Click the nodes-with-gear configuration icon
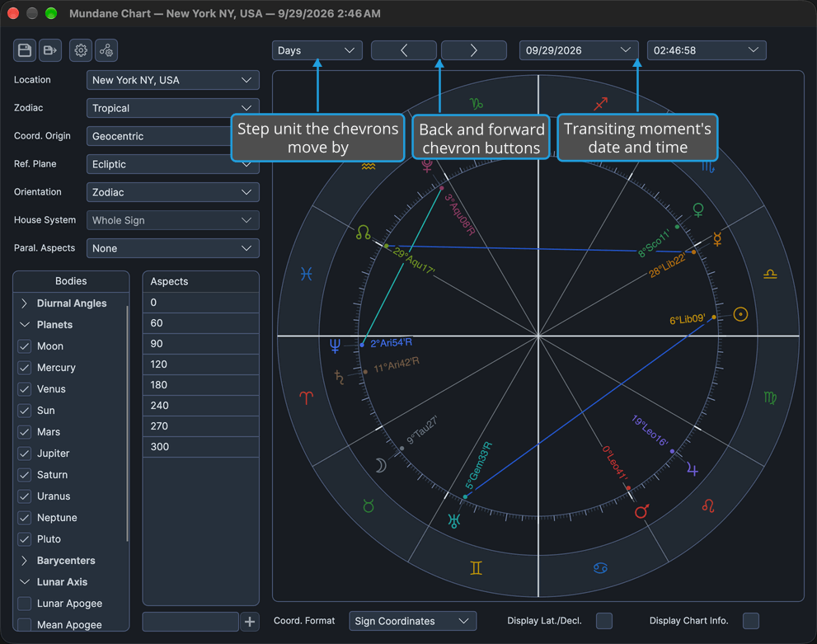Image resolution: width=817 pixels, height=644 pixels. click(x=106, y=50)
